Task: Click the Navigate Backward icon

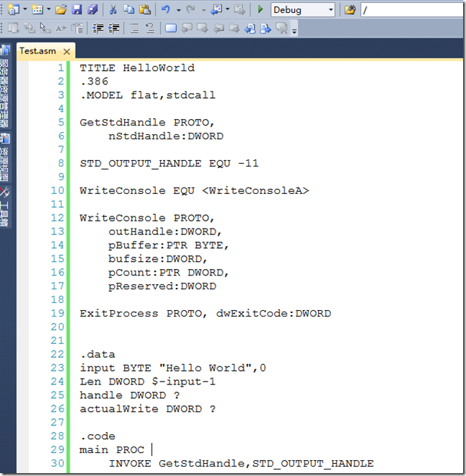Action: [x=216, y=9]
